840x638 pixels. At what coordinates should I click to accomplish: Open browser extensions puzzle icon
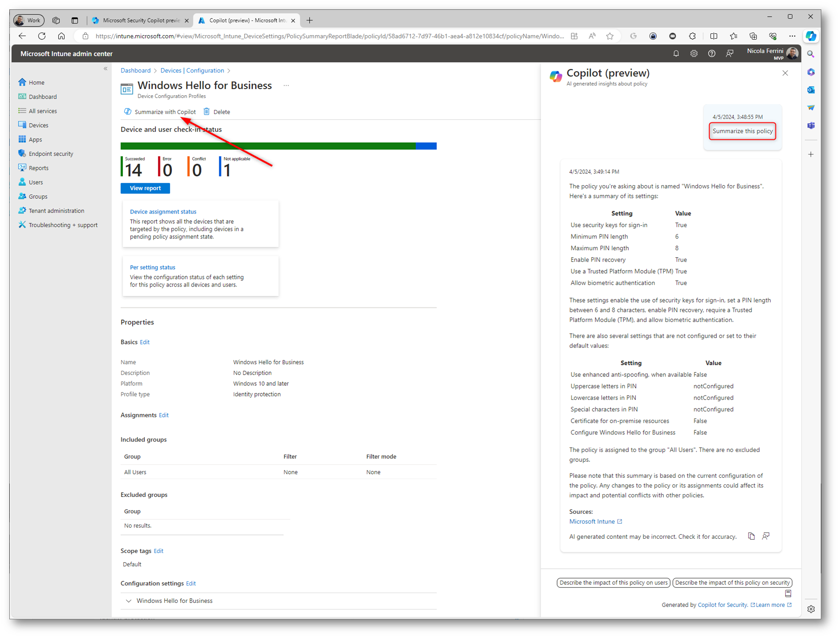[x=692, y=36]
